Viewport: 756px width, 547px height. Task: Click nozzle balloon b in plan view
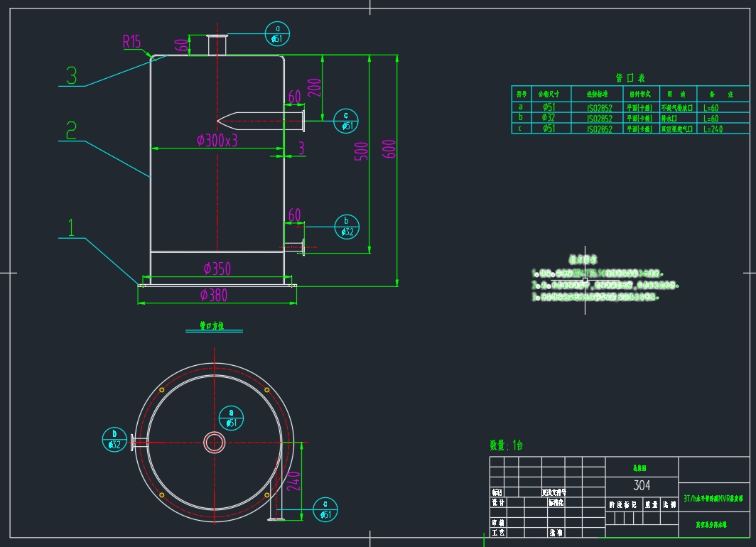coord(114,440)
